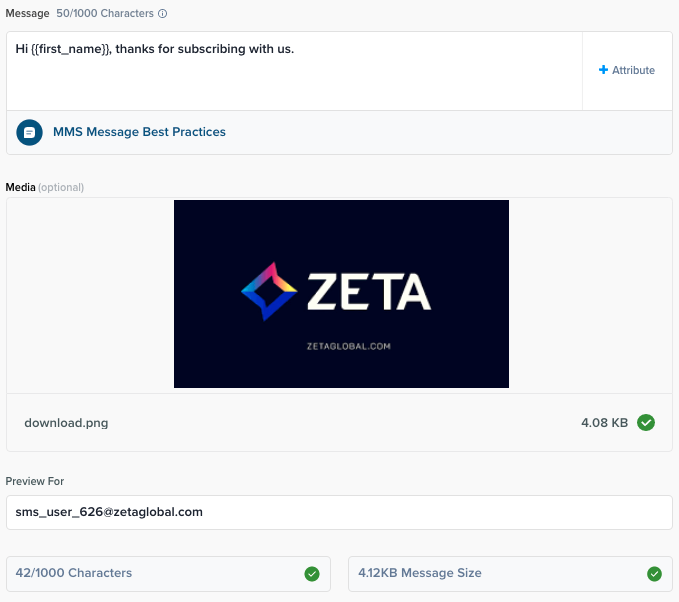Screen dimensions: 679x602
Task: Click the plus icon next to Attribute
Action: point(603,70)
